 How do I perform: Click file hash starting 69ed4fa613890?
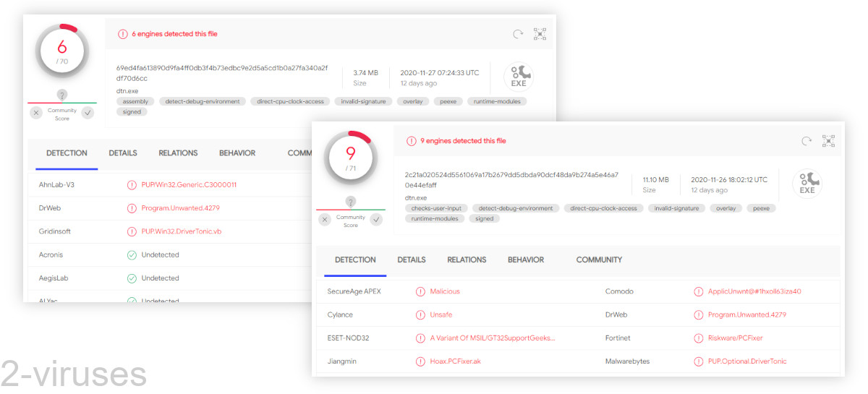pos(222,73)
